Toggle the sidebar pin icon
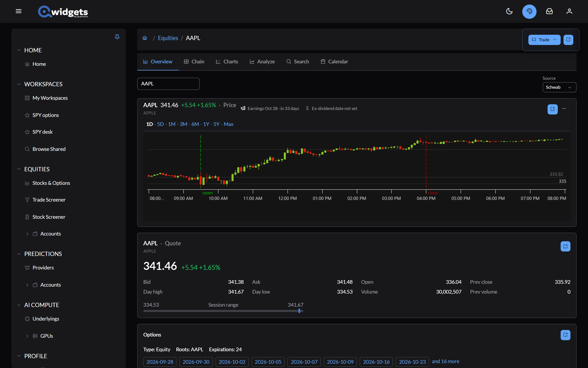588x368 pixels. coord(117,37)
